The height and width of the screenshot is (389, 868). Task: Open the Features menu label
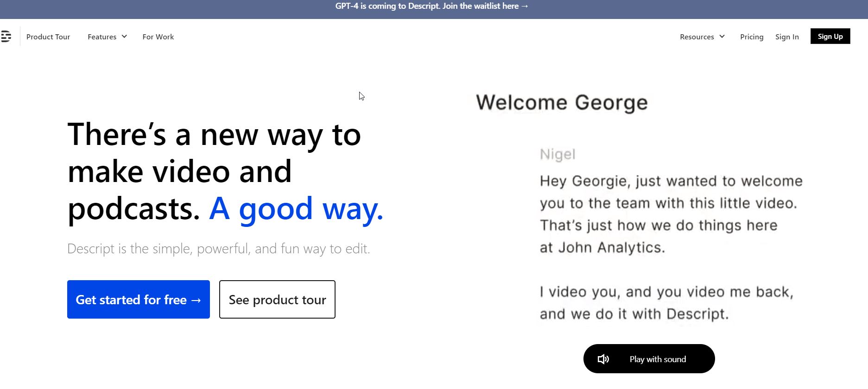102,37
